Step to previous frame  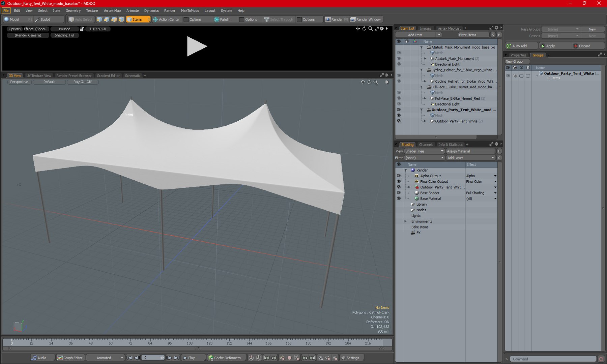(137, 358)
